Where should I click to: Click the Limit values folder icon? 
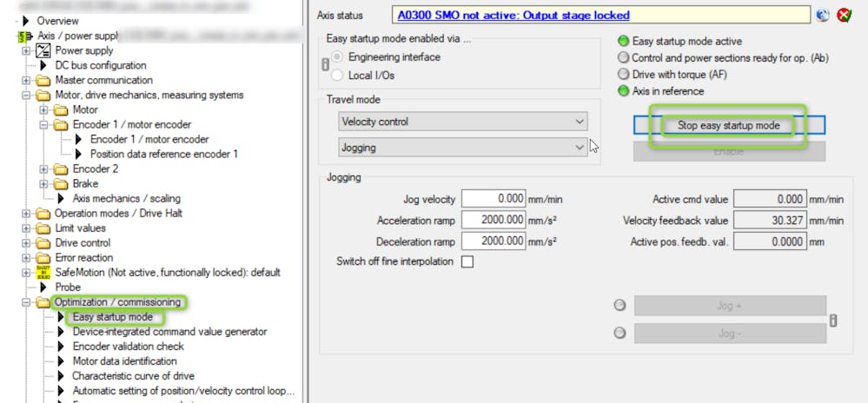(x=43, y=228)
